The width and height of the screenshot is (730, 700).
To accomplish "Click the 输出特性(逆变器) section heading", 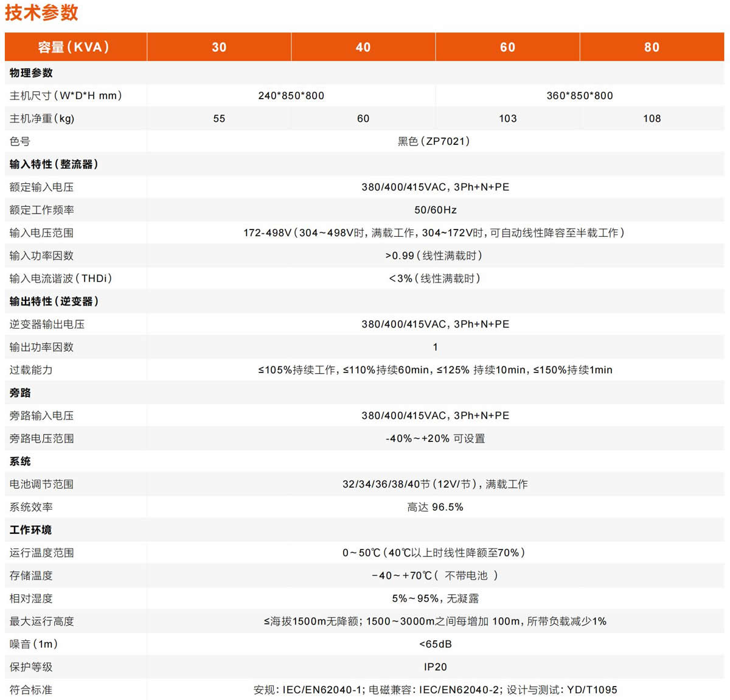I will pyautogui.click(x=54, y=301).
